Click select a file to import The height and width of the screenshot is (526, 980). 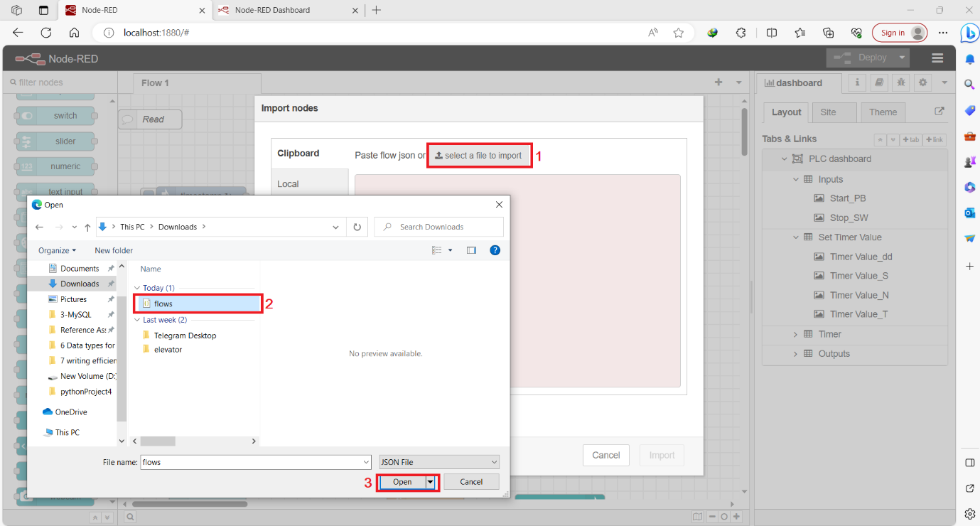tap(478, 156)
